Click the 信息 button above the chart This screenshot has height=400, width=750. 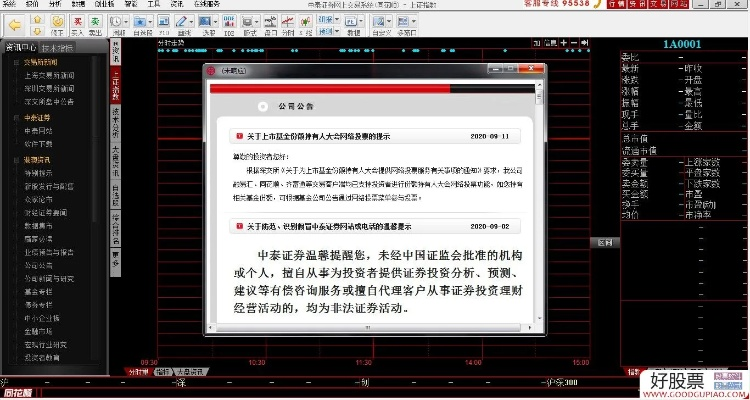(x=551, y=43)
